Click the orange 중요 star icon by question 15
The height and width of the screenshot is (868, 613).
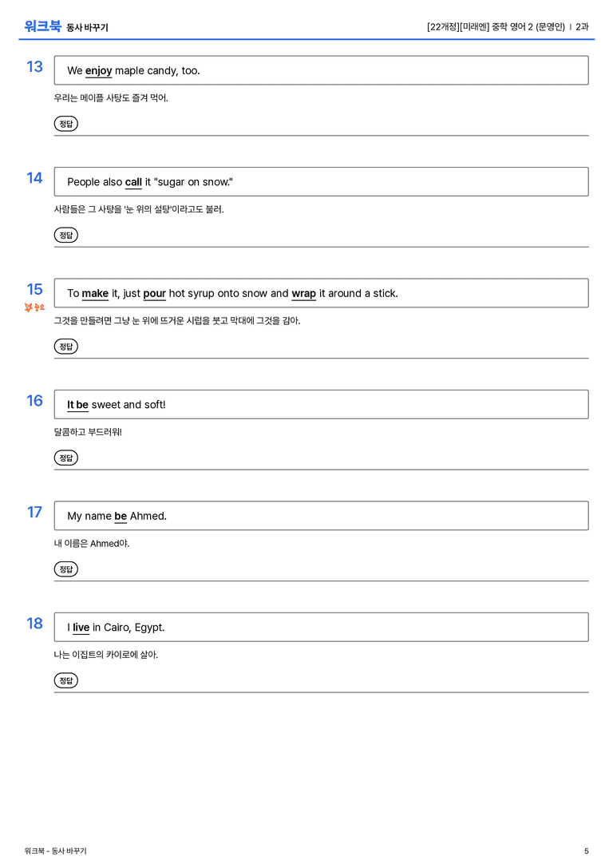click(x=34, y=307)
